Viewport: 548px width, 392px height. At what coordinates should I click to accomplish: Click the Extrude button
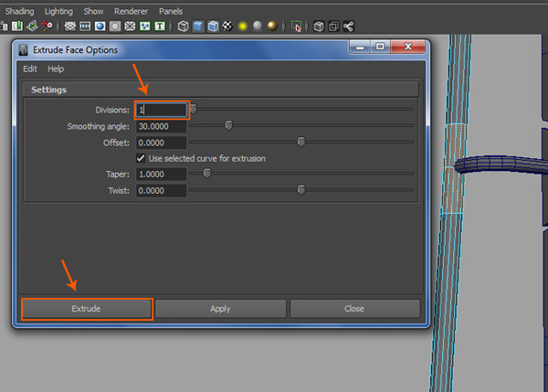87,309
